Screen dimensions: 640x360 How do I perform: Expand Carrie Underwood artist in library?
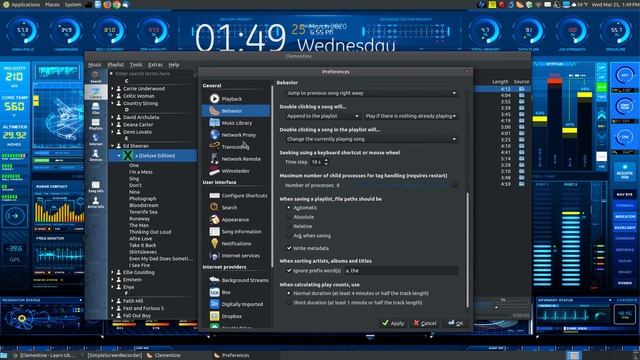tap(113, 89)
